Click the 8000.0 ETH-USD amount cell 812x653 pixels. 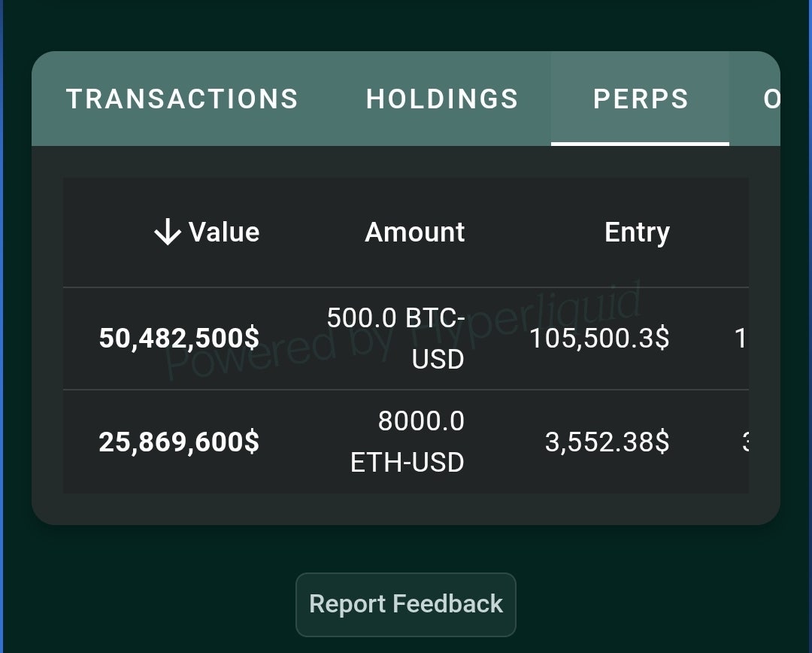[408, 442]
